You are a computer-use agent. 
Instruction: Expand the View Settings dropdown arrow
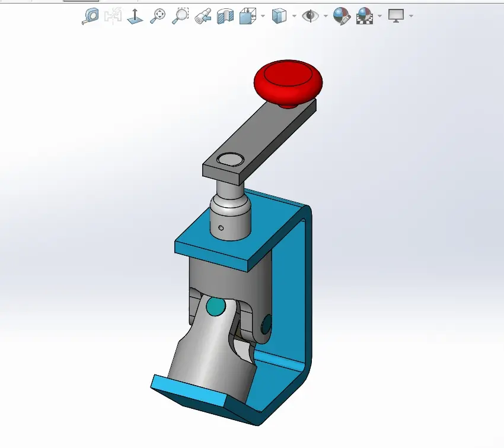pyautogui.click(x=411, y=16)
